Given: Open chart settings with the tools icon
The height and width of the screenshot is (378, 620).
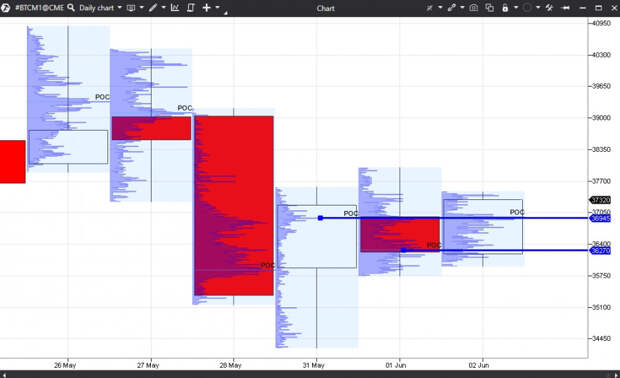Looking at the screenshot, I should [x=549, y=8].
